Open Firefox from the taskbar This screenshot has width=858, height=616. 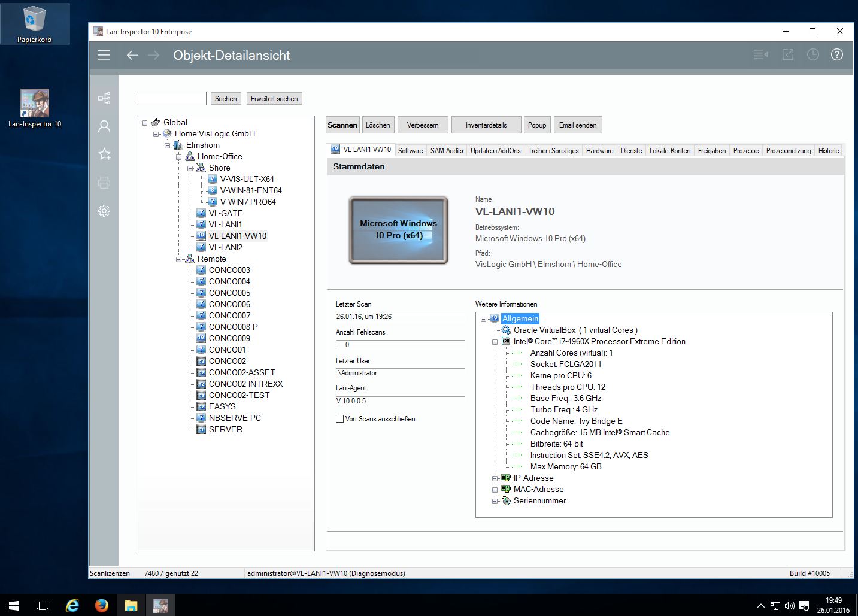tap(101, 605)
